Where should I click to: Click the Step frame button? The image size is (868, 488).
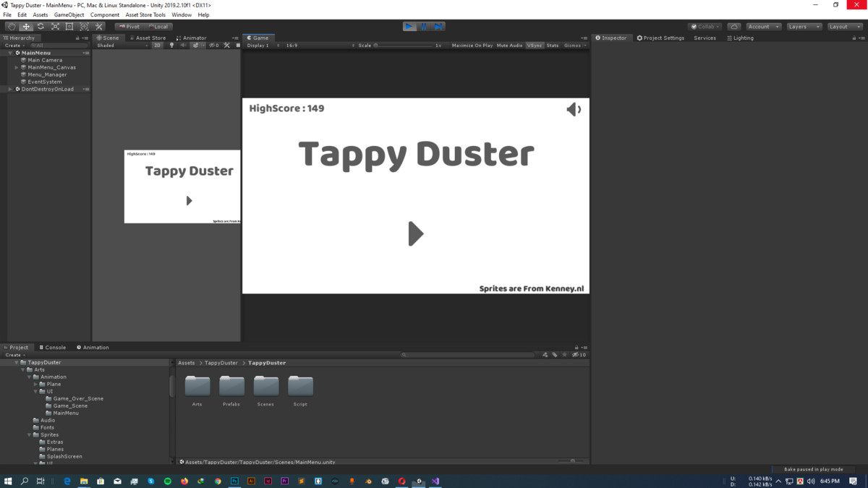click(438, 26)
